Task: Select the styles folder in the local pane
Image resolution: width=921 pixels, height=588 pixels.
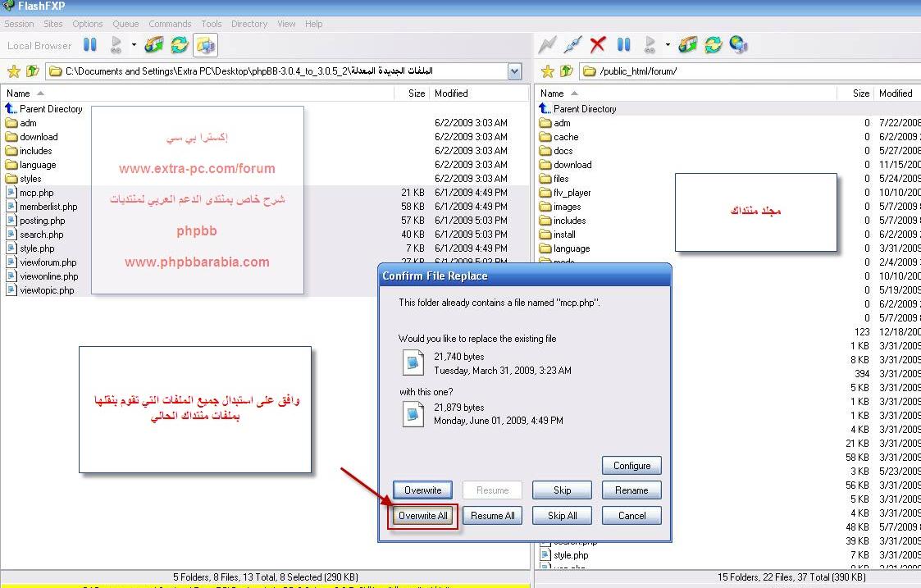Action: click(24, 179)
